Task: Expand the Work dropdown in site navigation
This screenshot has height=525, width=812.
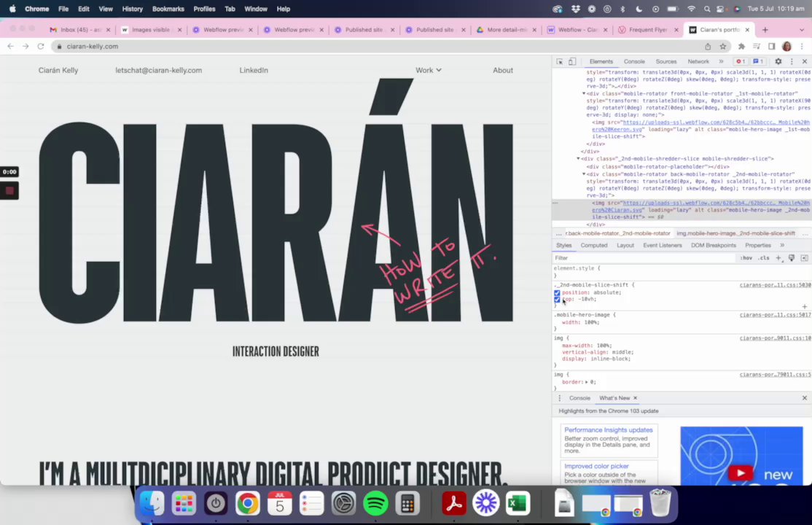Action: pos(429,70)
